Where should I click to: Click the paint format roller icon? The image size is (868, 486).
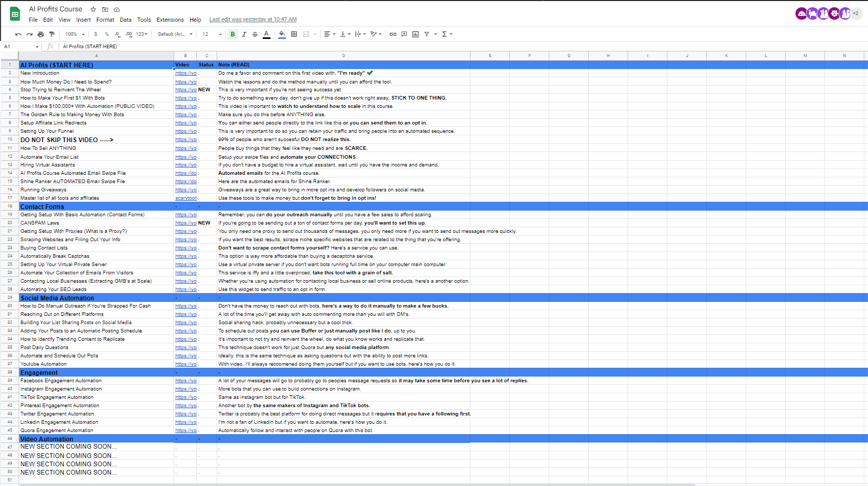pos(52,34)
